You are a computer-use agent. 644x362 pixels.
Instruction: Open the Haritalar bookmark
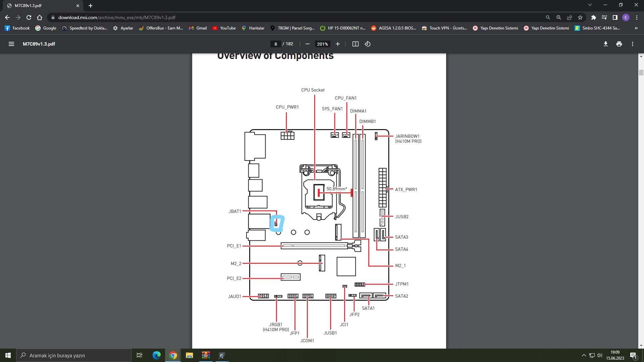(253, 28)
